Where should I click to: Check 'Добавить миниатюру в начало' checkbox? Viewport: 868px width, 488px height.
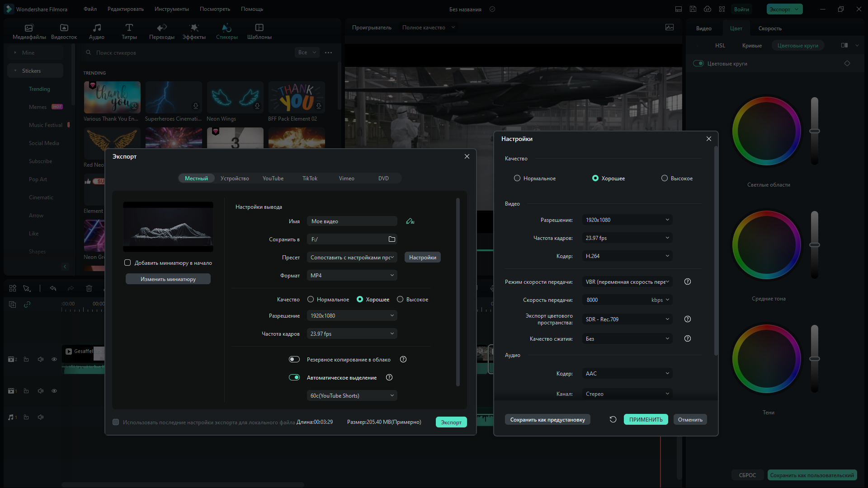coord(127,263)
